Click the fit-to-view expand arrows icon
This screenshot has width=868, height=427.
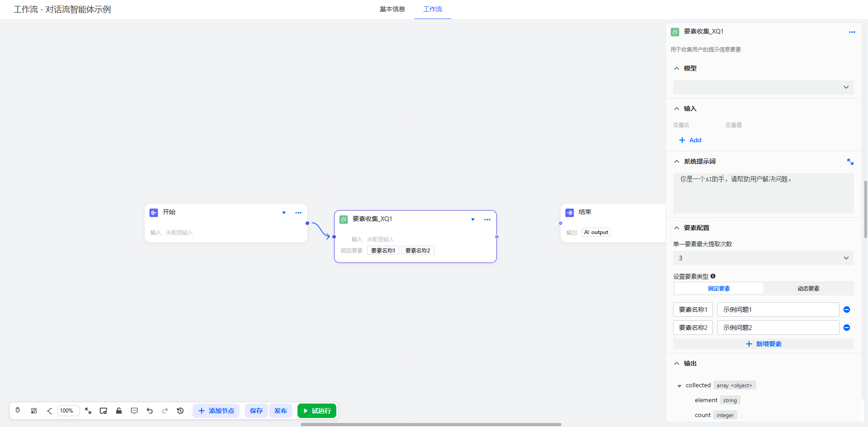88,411
